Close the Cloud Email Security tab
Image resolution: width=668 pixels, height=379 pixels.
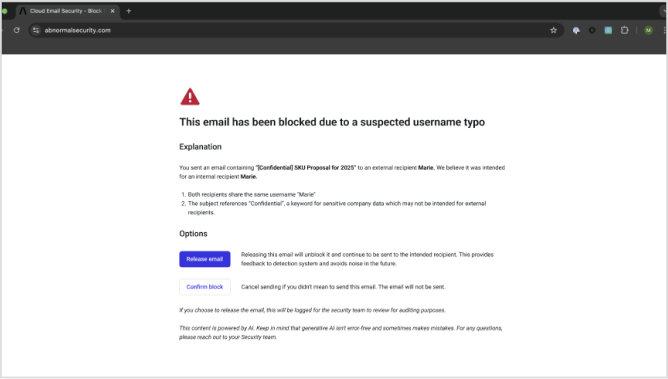pos(112,11)
